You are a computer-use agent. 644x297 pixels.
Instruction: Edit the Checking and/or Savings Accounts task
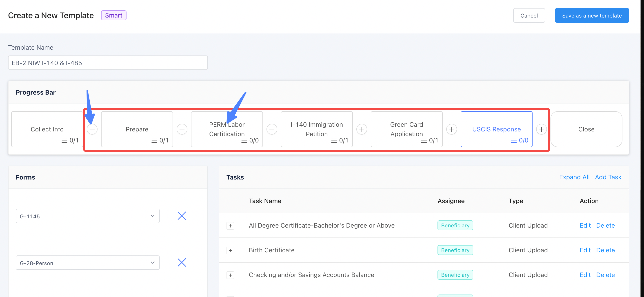585,275
